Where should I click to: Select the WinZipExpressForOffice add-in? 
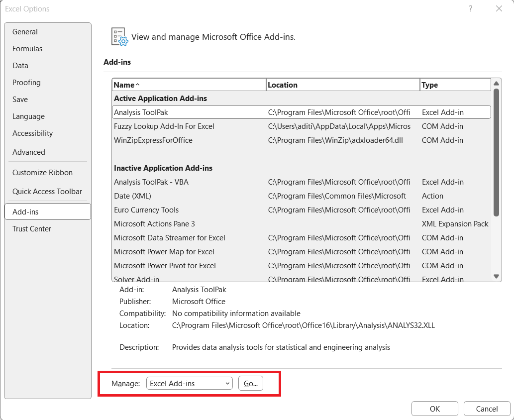(x=301, y=140)
